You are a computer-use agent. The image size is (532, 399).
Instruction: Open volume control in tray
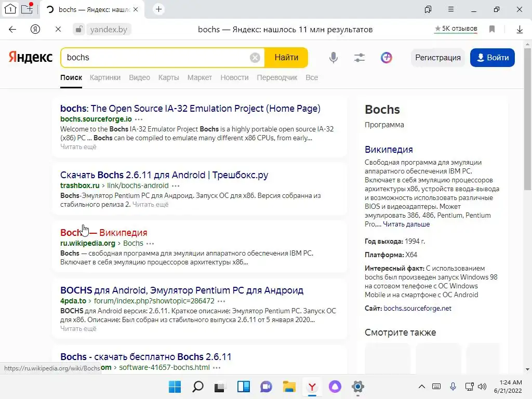482,387
